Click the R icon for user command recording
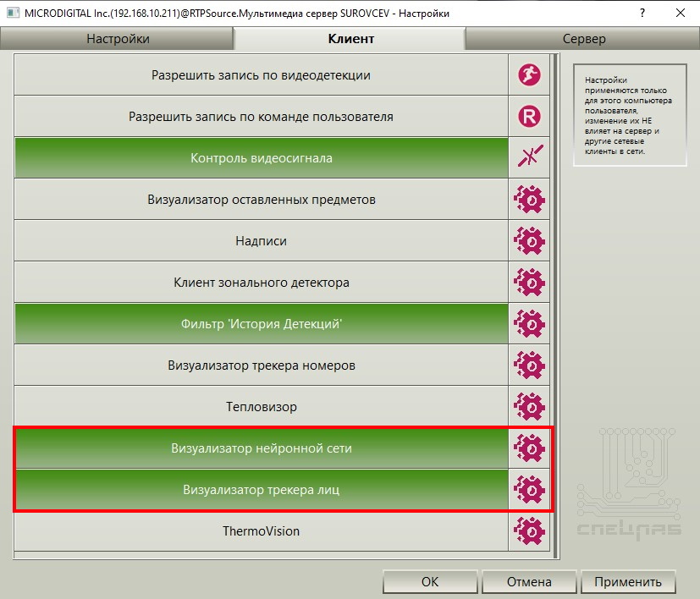Image resolution: width=700 pixels, height=599 pixels. pyautogui.click(x=529, y=117)
